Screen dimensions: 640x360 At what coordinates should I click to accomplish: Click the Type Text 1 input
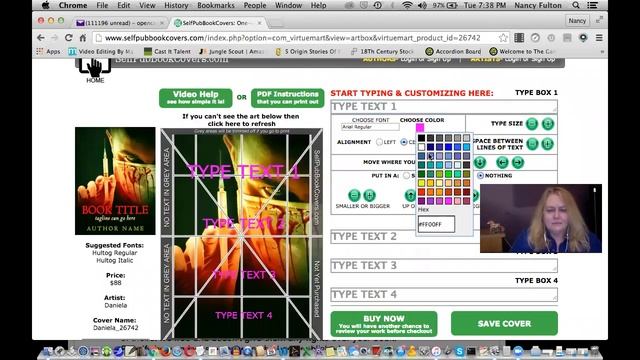444,107
